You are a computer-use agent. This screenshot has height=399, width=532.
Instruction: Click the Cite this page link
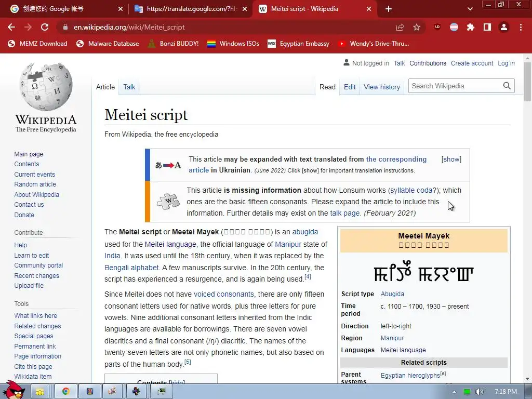point(33,366)
